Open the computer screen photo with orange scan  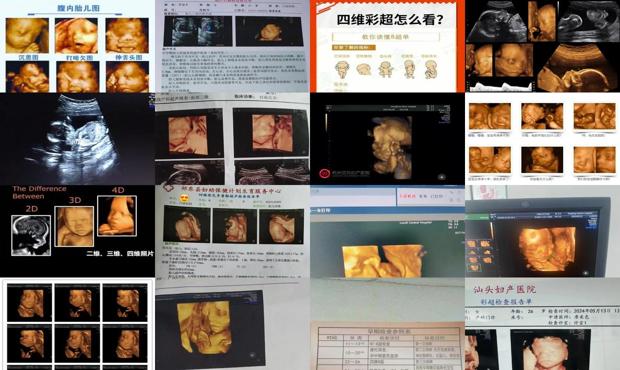click(388, 231)
